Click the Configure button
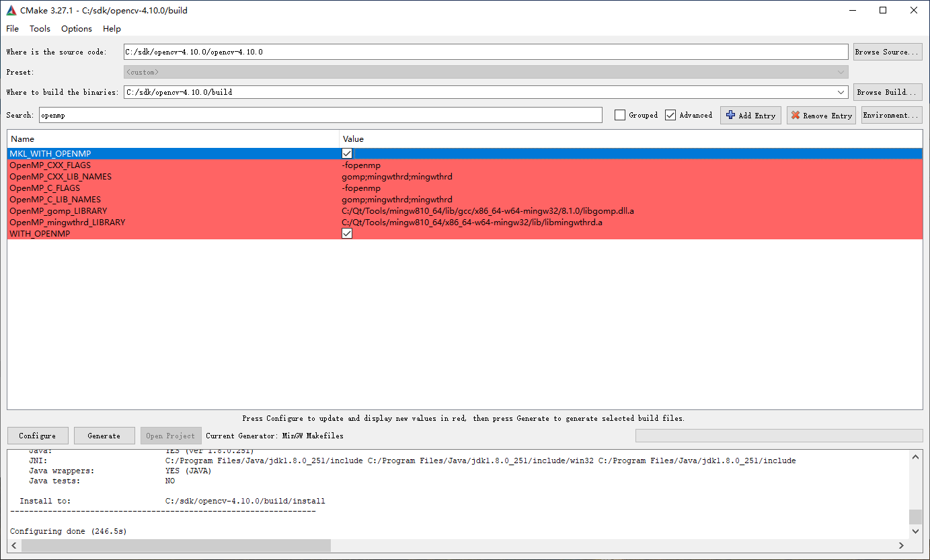Viewport: 930px width, 560px height. coord(38,436)
